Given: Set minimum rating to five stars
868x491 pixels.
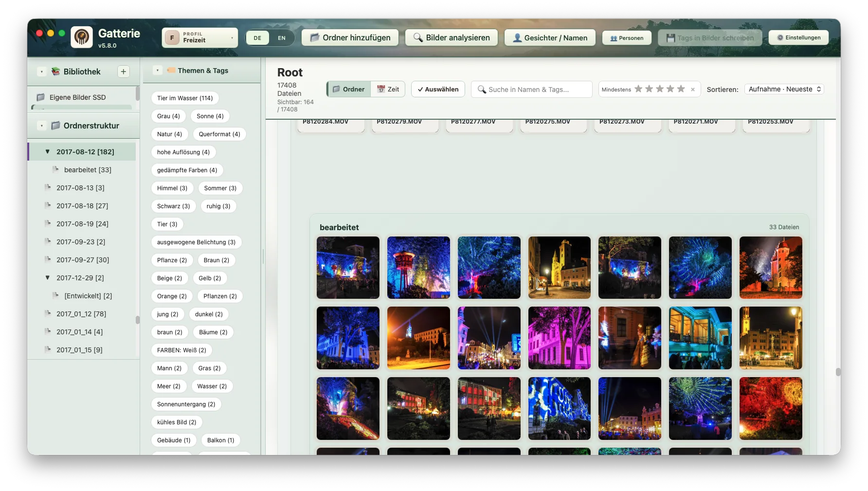Looking at the screenshot, I should coord(681,89).
